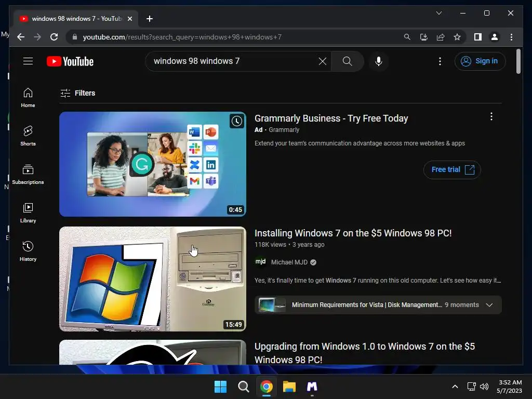The image size is (532, 399).
Task: Open the tab search dropdown chevron
Action: [438, 13]
